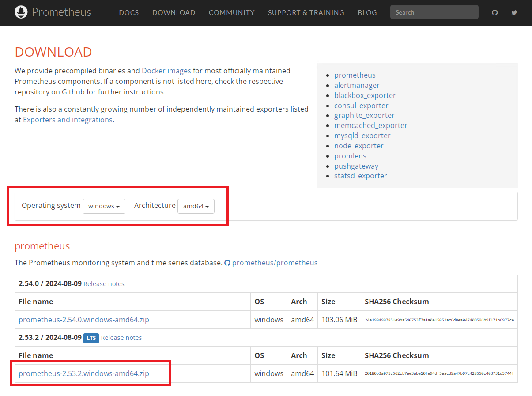Viewport: 532px width, 396px height.
Task: Open the Operating system dropdown
Action: click(104, 206)
